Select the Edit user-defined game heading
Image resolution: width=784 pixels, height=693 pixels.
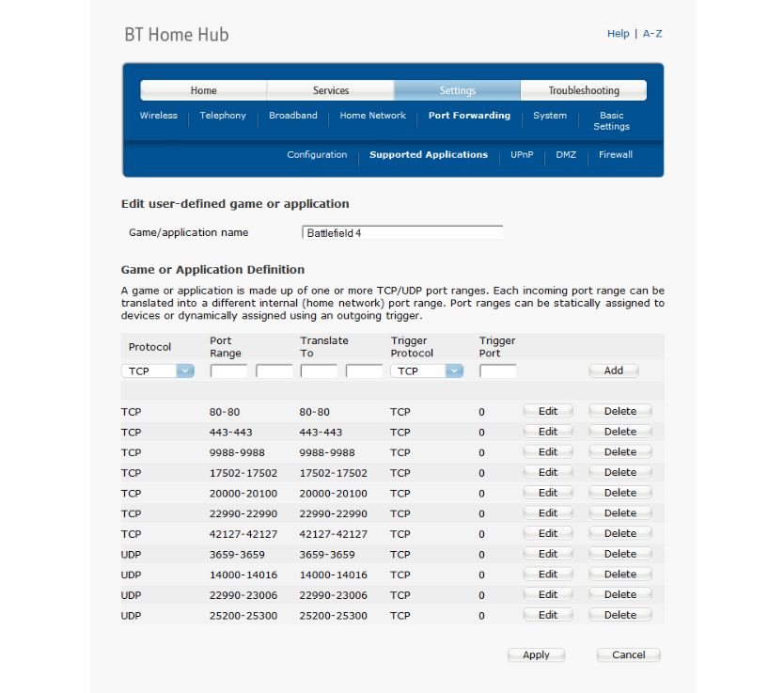[235, 204]
